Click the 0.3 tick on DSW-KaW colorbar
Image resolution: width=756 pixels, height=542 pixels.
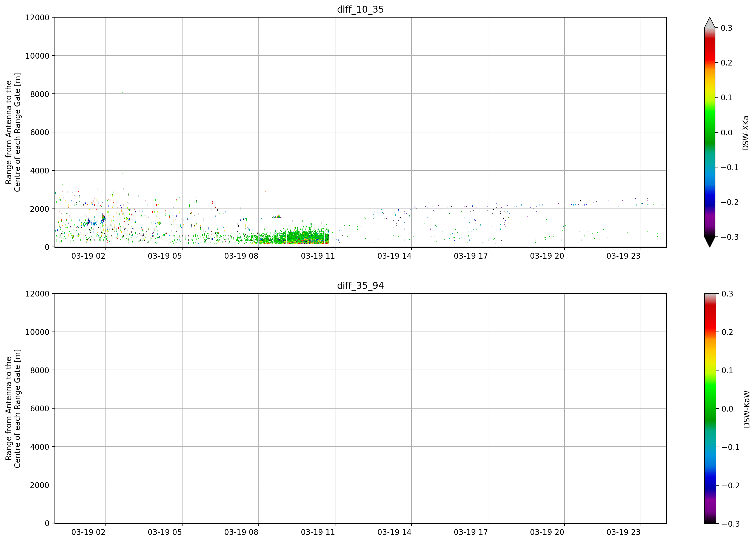pyautogui.click(x=727, y=294)
